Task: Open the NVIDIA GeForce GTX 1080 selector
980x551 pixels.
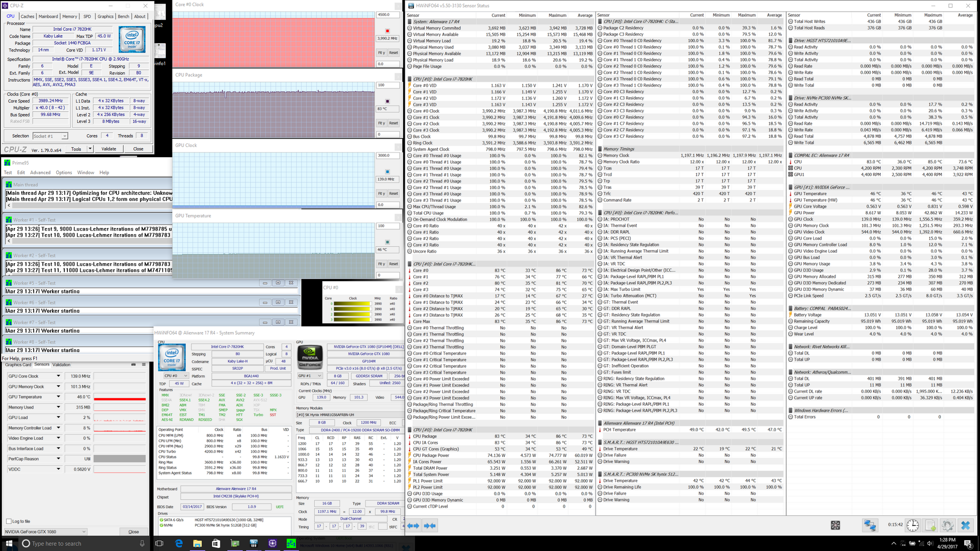Action: click(45, 532)
